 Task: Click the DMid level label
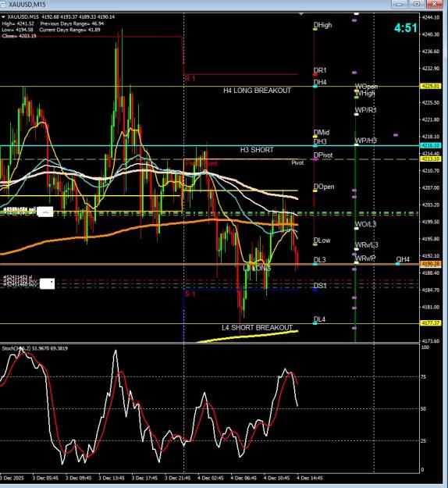click(322, 133)
